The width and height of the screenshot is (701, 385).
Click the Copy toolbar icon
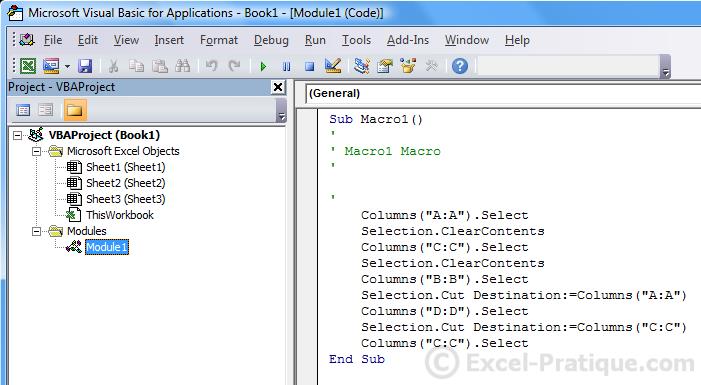(136, 66)
